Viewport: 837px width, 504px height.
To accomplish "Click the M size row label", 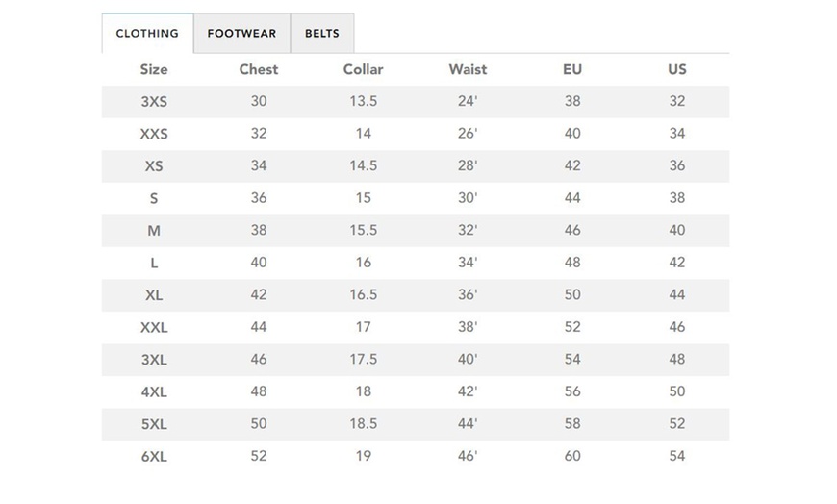I will pos(154,231).
